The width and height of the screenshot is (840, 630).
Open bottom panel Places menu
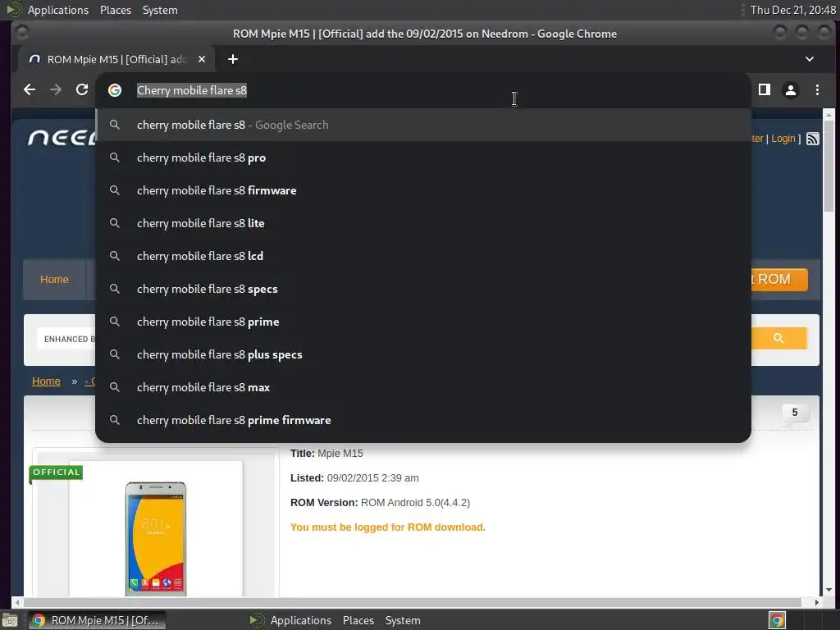pyautogui.click(x=358, y=620)
